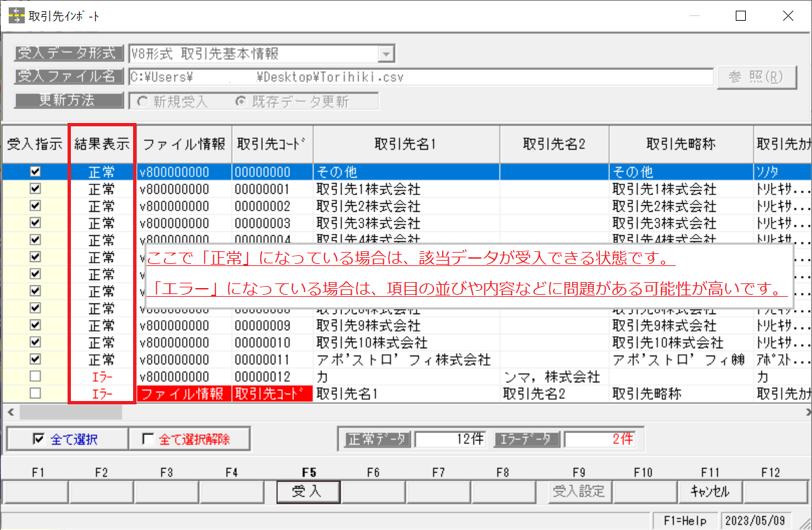The height and width of the screenshot is (530, 812).
Task: Click the エラー result for row 00000012
Action: click(x=102, y=377)
